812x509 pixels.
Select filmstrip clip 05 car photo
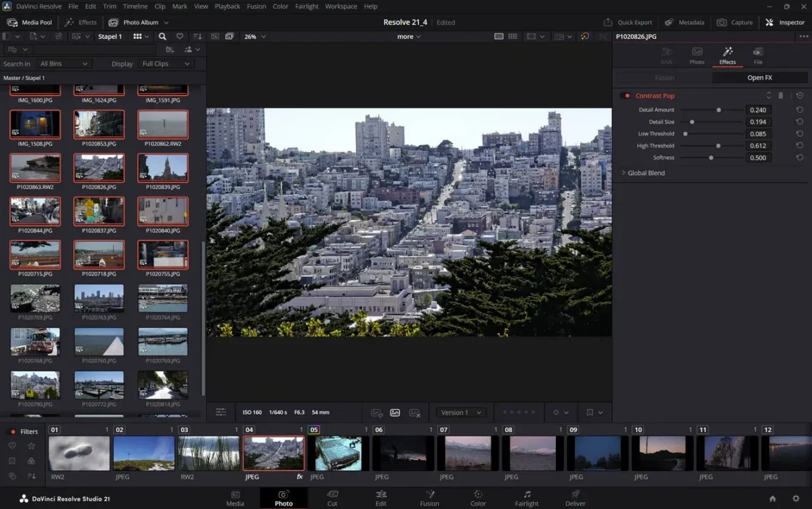click(x=338, y=453)
